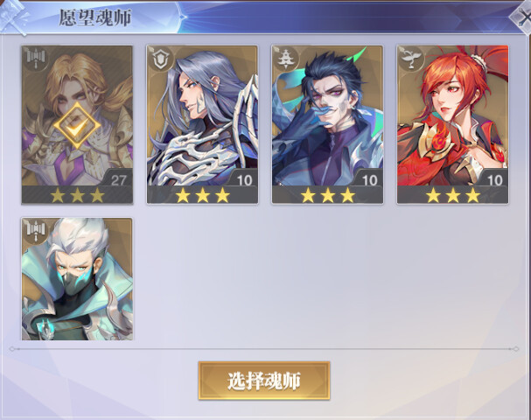Click the hammer emblem beside the 愿望魂师 title

(x=14, y=17)
